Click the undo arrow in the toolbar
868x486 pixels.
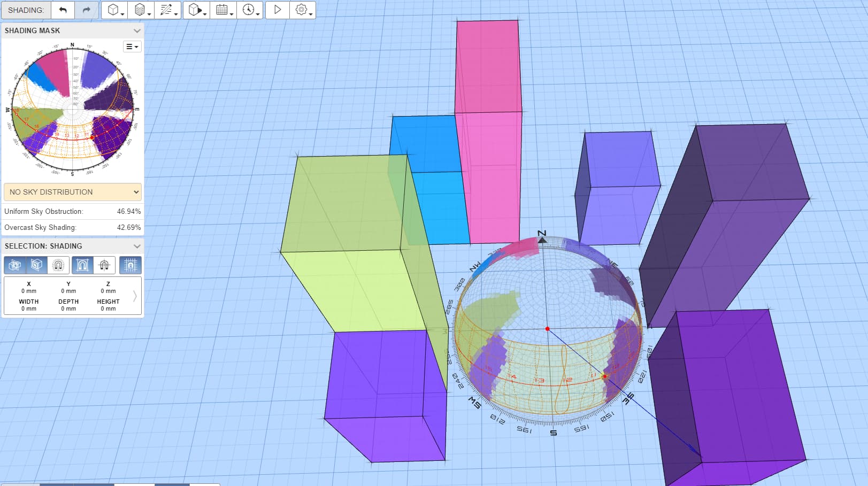pos(63,10)
